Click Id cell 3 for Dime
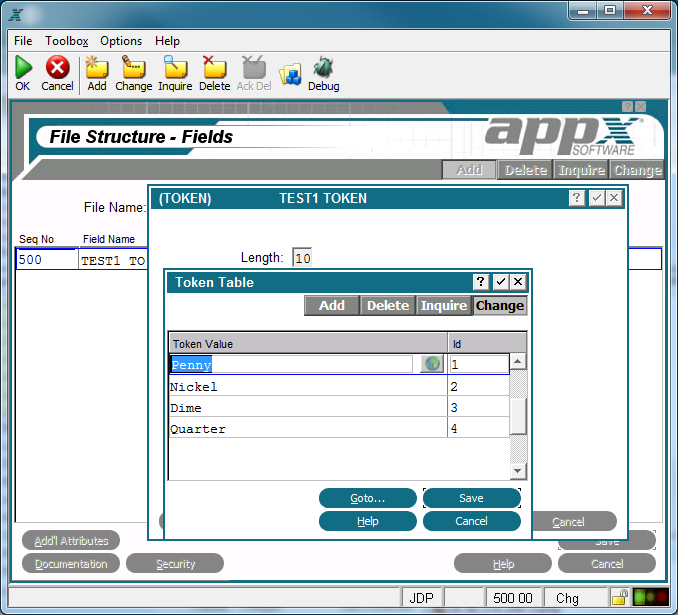Image resolution: width=678 pixels, height=615 pixels. 479,407
